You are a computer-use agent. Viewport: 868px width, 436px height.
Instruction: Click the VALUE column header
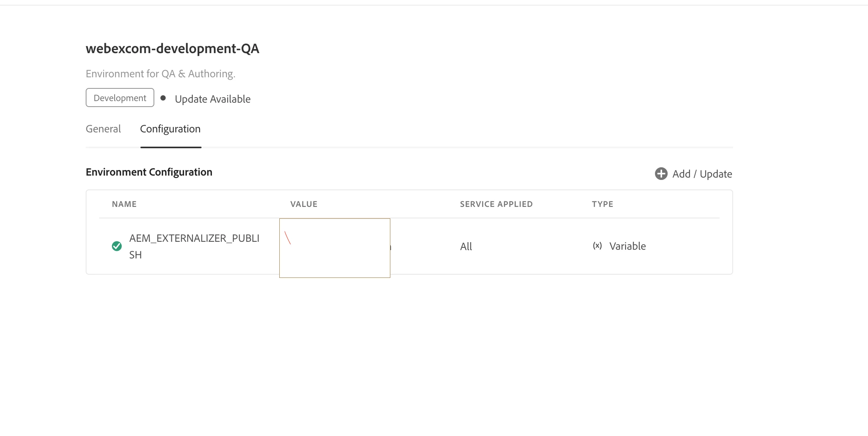pos(303,204)
